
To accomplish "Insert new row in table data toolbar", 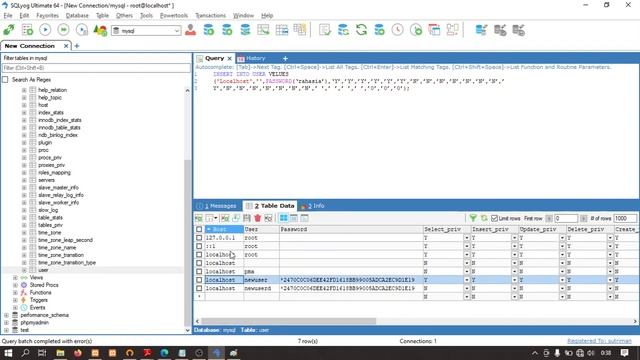I will pos(225,218).
